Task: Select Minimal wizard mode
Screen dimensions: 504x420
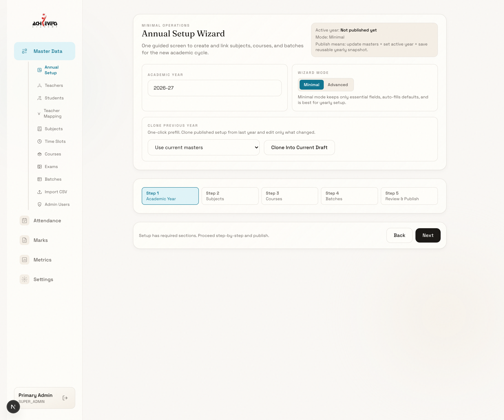Action: (x=311, y=85)
